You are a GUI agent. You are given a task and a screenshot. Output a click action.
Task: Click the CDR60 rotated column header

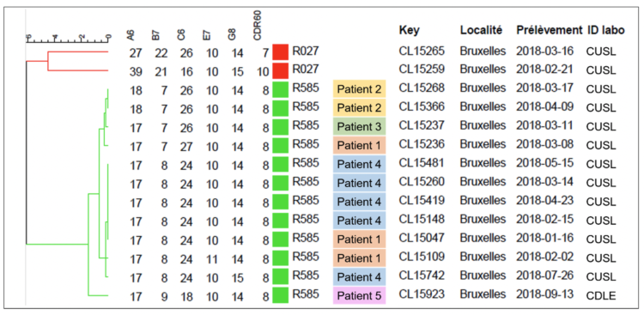click(258, 26)
